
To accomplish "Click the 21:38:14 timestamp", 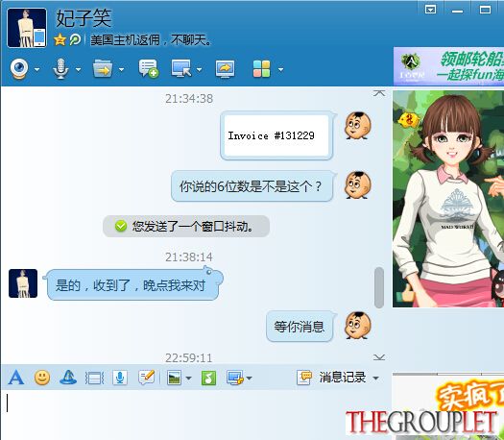I will pos(189,257).
